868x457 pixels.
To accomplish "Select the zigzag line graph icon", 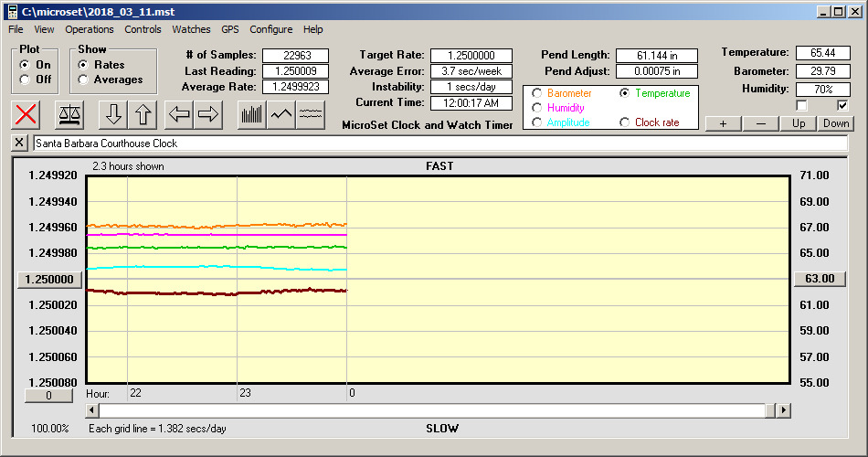I will (x=281, y=114).
